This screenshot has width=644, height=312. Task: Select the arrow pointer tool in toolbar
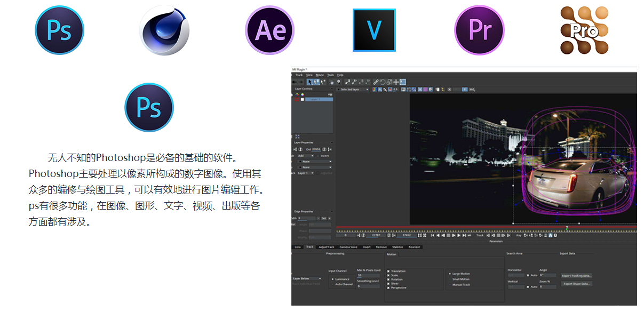309,82
